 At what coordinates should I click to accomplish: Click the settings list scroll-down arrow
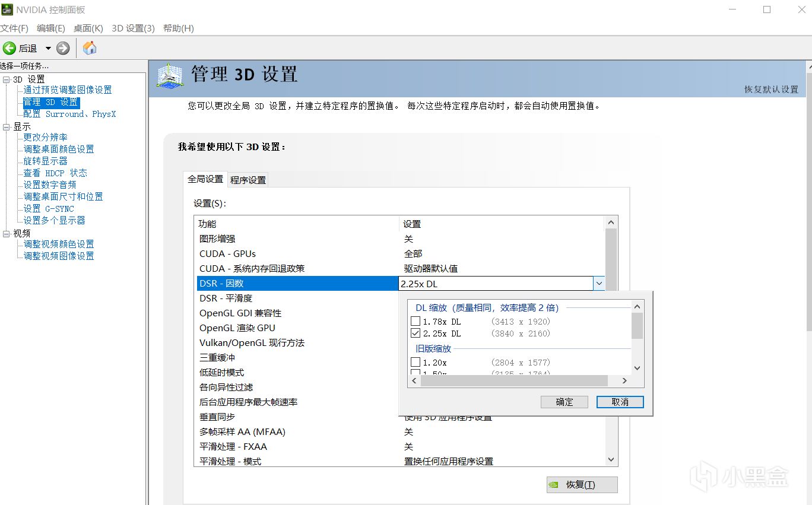(611, 460)
